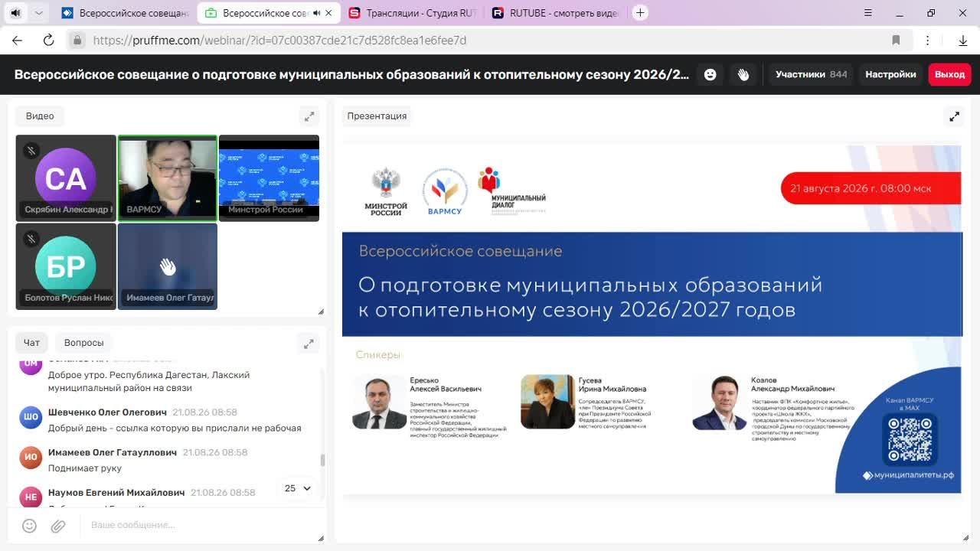Click the red date badge 21 августа 2026
This screenshot has height=551, width=980.
click(x=871, y=188)
